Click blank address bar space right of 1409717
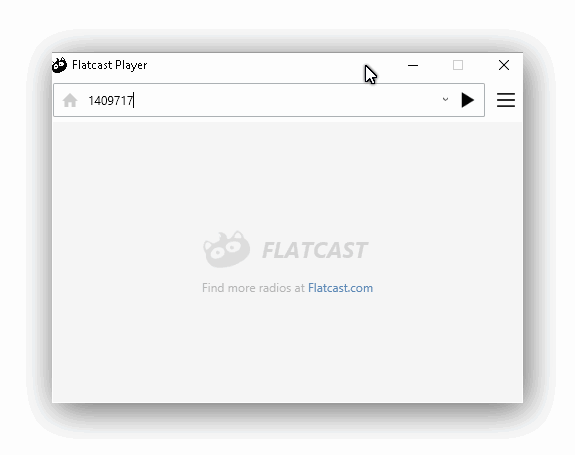This screenshot has height=455, width=575. point(286,100)
